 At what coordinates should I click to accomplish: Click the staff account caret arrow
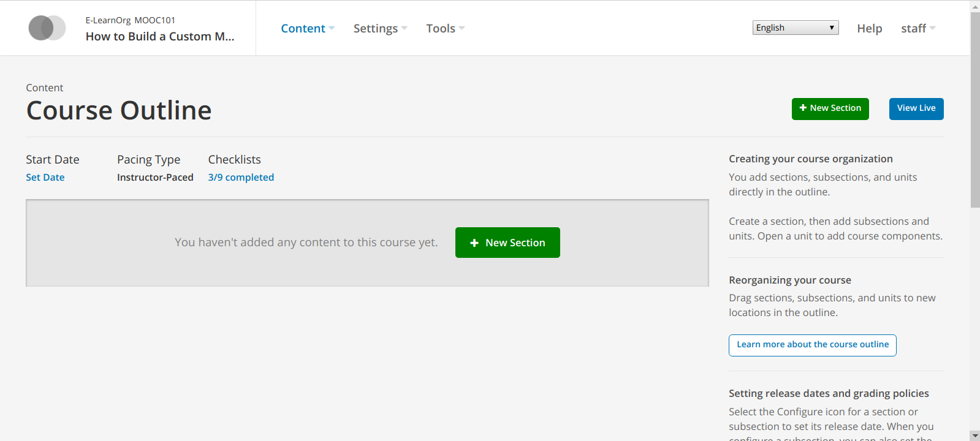[x=933, y=28]
